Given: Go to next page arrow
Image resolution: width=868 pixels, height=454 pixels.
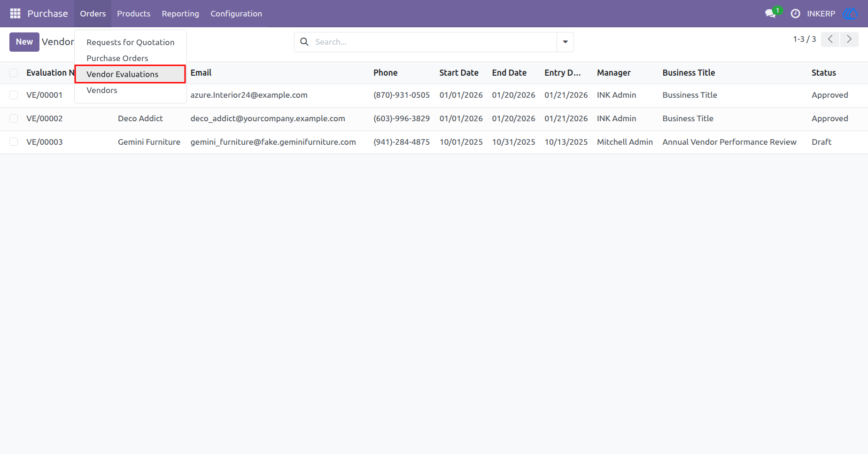Looking at the screenshot, I should [849, 39].
